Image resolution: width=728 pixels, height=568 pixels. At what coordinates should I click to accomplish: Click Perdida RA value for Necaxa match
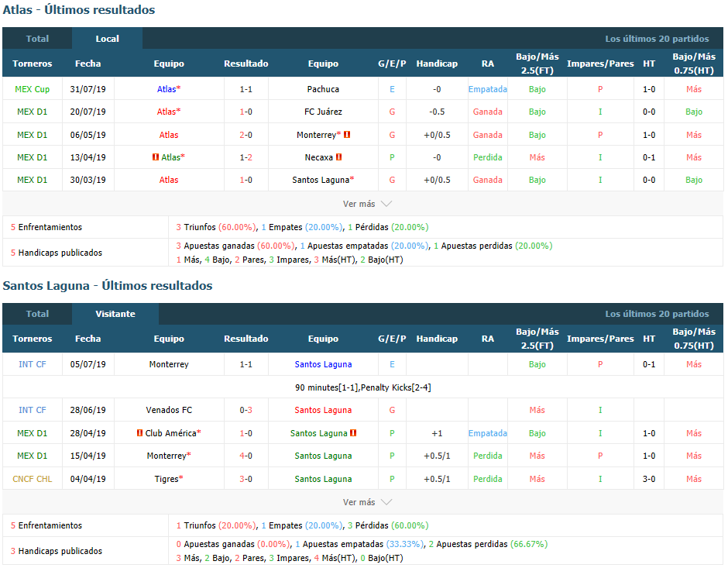(487, 157)
